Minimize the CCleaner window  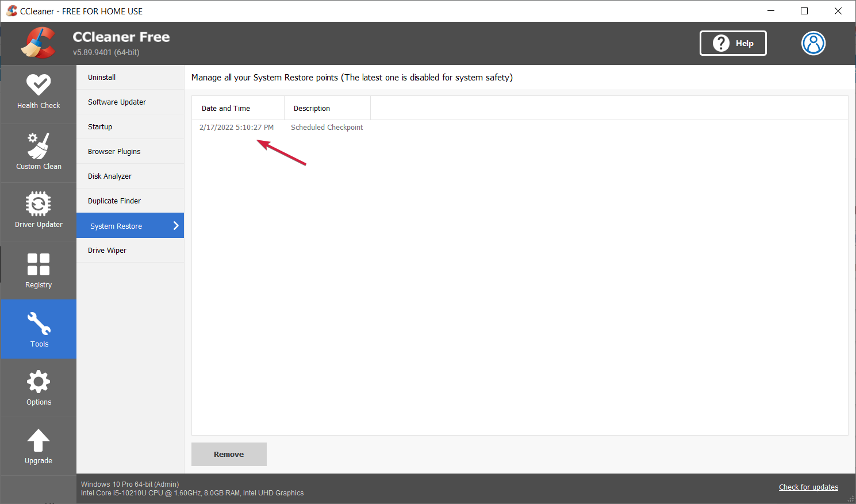coord(771,11)
